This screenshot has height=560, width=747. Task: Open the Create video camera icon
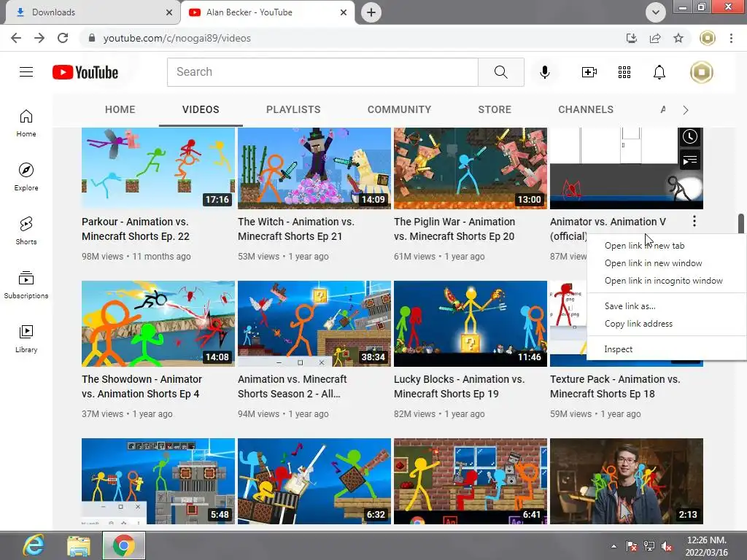[589, 72]
